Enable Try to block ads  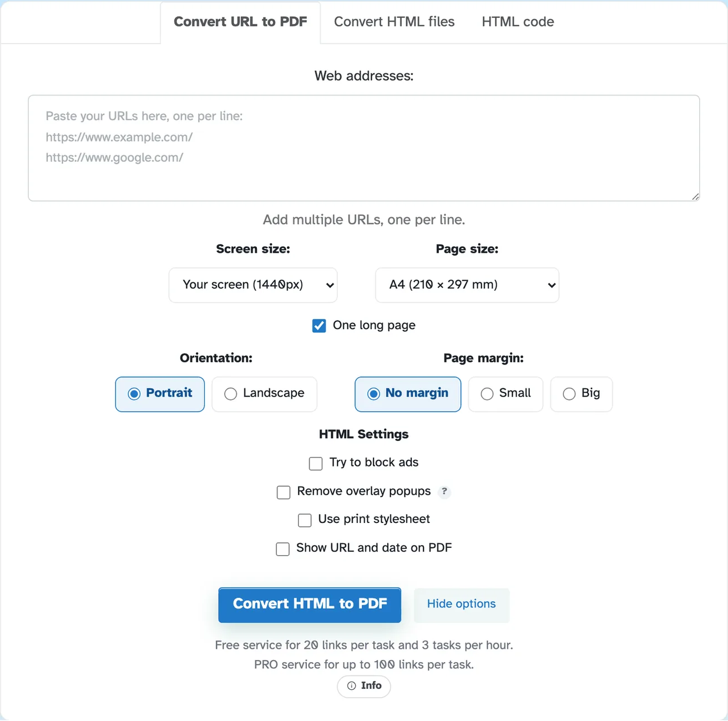(x=316, y=463)
